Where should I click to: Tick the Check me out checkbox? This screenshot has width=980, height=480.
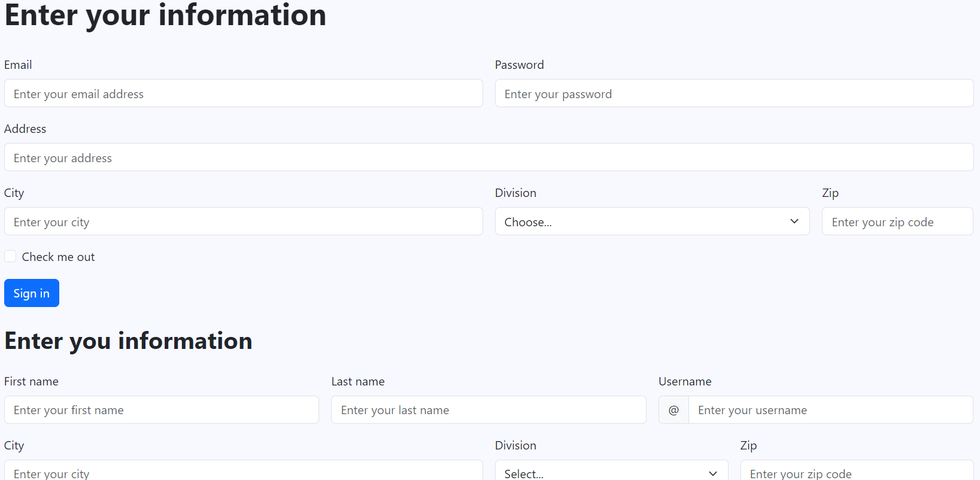[10, 257]
